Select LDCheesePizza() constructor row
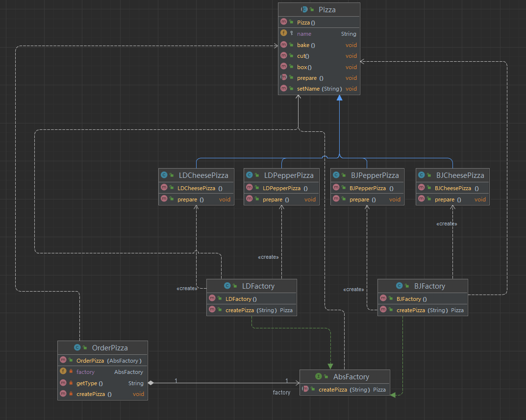The height and width of the screenshot is (420, 526). click(196, 188)
